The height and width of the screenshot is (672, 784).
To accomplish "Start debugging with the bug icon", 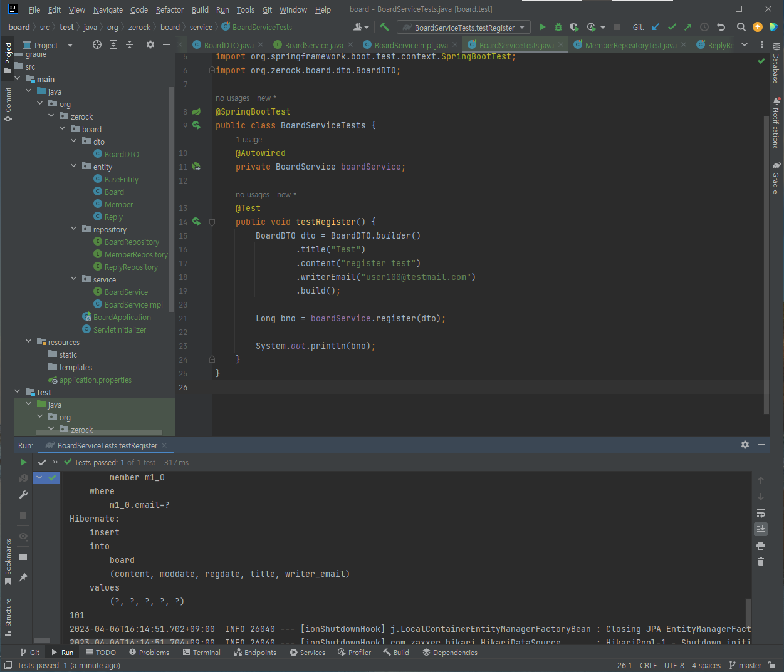I will coord(558,27).
